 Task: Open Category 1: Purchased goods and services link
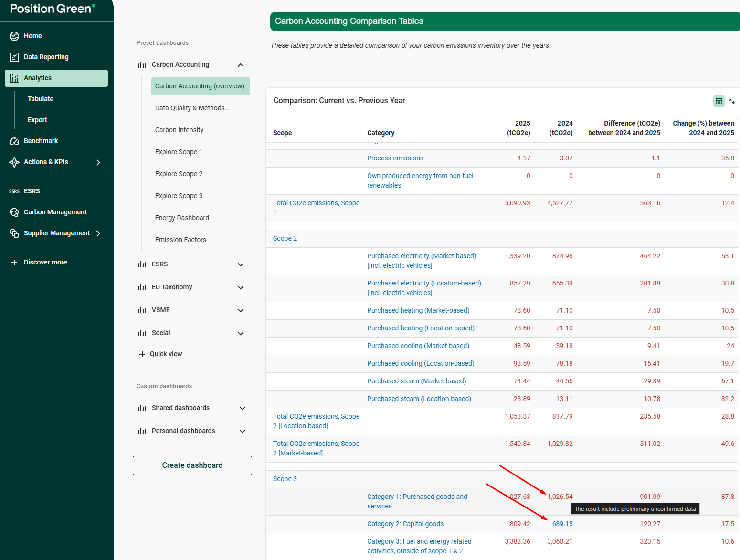[x=417, y=501]
